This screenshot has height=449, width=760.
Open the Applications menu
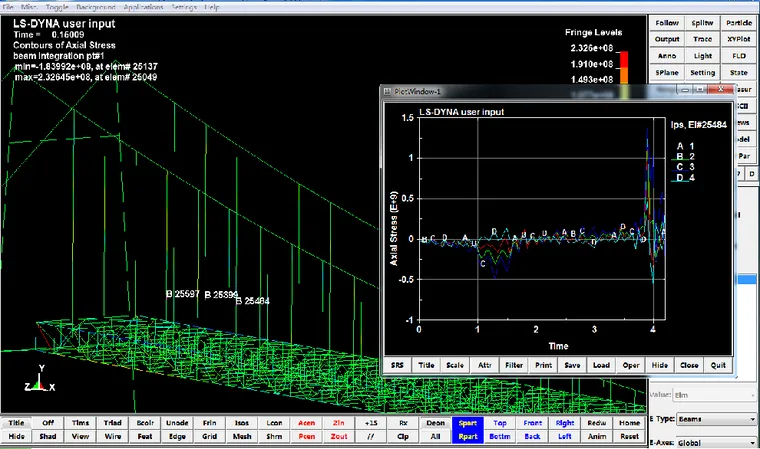(143, 7)
